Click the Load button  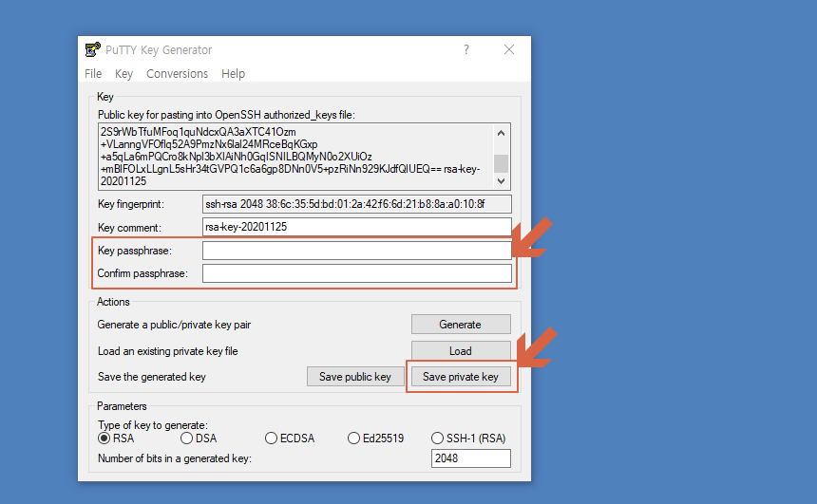[x=461, y=351]
